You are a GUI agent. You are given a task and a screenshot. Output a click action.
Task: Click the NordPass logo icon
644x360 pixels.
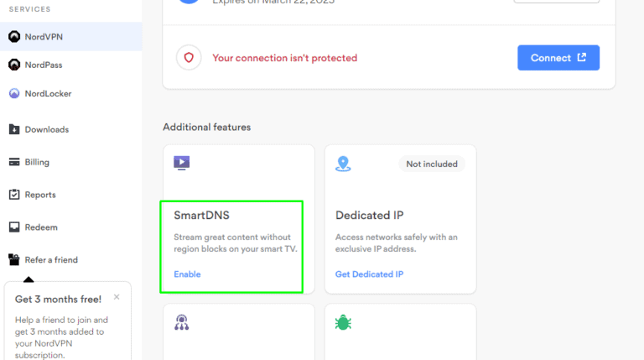point(14,65)
